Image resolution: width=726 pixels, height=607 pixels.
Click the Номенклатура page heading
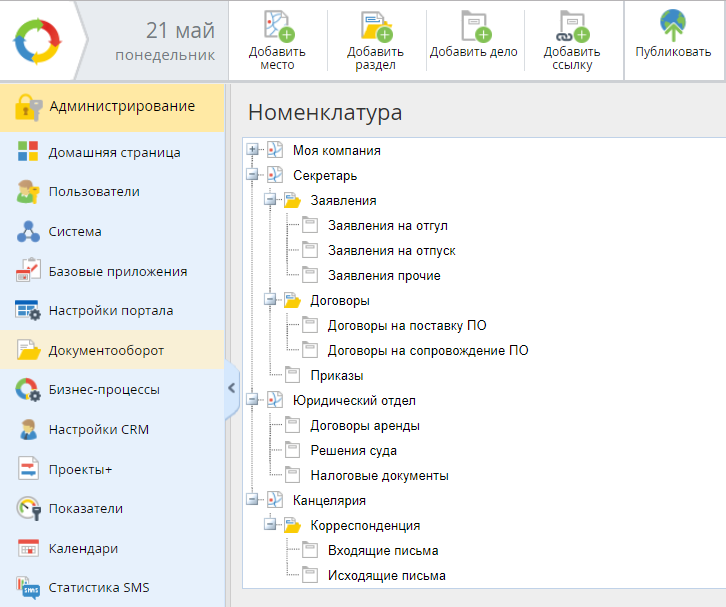(325, 113)
